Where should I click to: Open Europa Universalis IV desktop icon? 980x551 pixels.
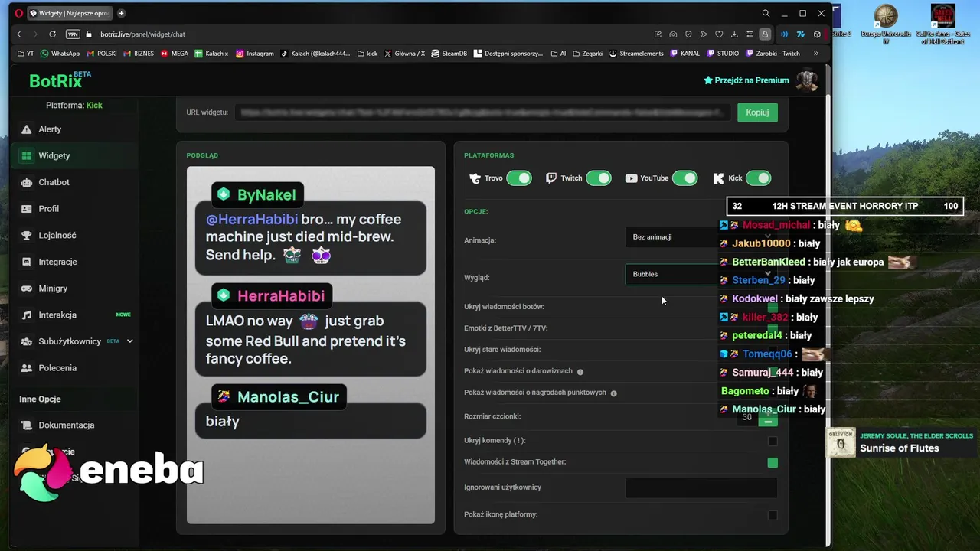point(886,24)
